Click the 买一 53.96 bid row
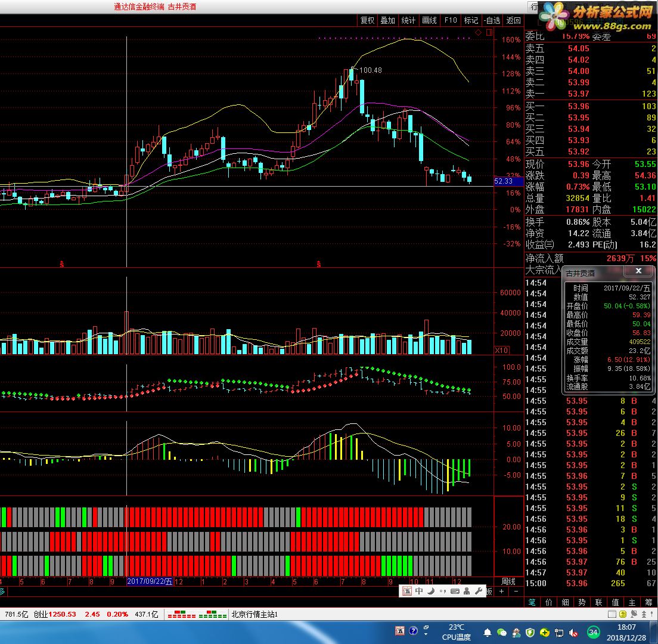 click(591, 106)
